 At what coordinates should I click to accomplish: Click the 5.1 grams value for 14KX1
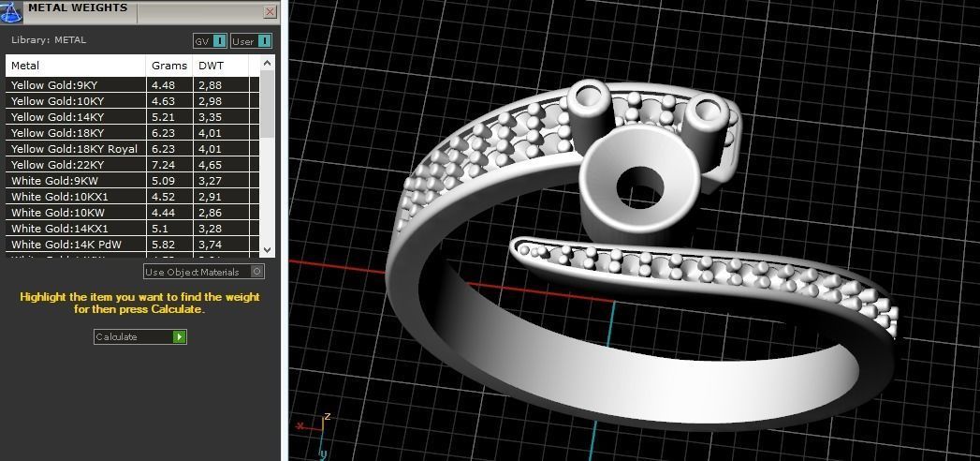[159, 229]
